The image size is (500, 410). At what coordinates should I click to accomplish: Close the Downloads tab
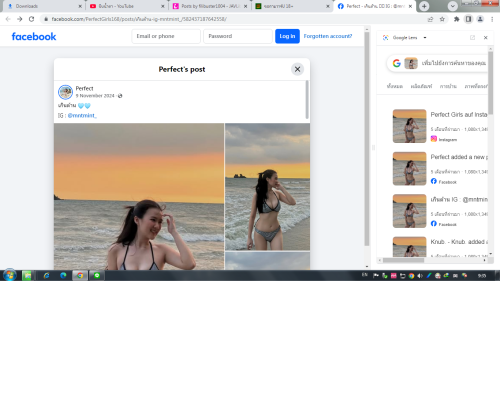tap(80, 6)
